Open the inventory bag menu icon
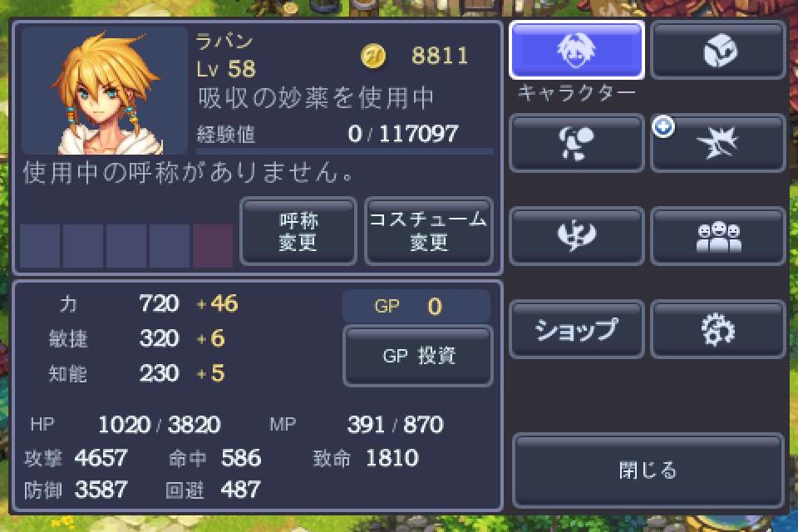Screen dimensions: 798x532 [x=718, y=51]
